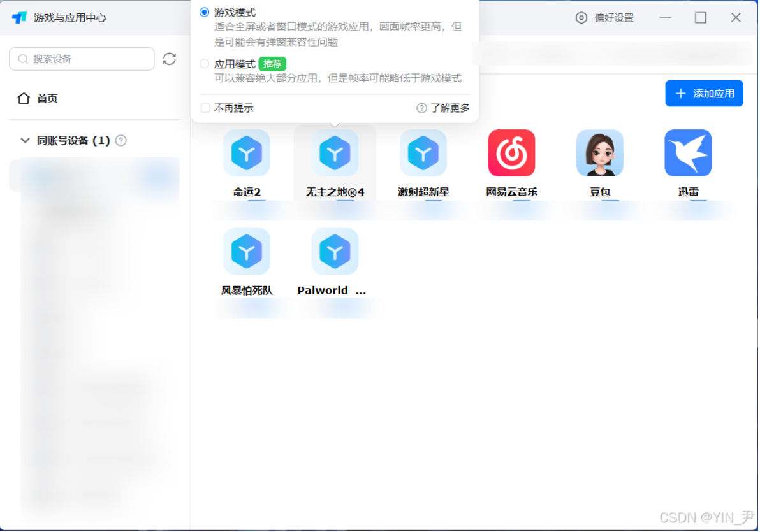Click the 命运2 label text
760x532 pixels.
(247, 192)
